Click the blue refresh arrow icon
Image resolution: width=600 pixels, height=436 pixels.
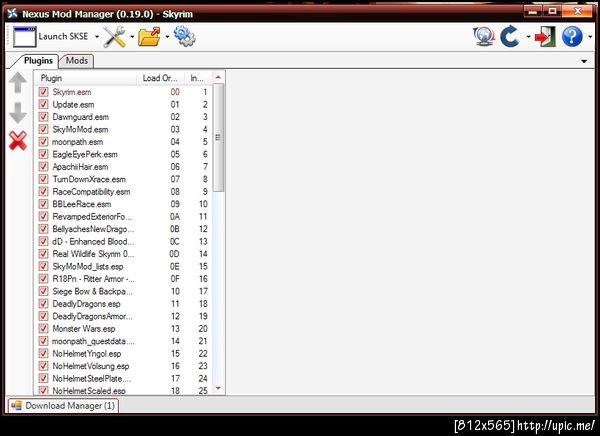pyautogui.click(x=510, y=37)
